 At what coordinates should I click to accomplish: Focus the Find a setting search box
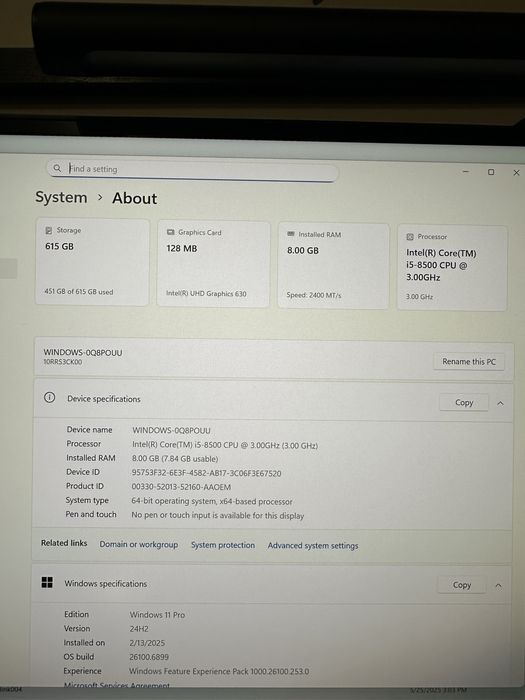[192, 170]
